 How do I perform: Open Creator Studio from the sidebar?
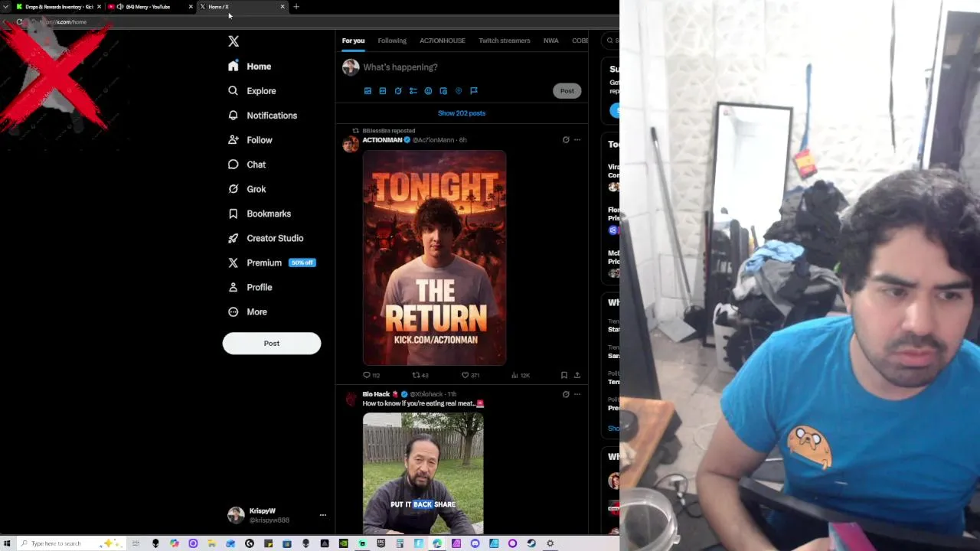click(266, 238)
